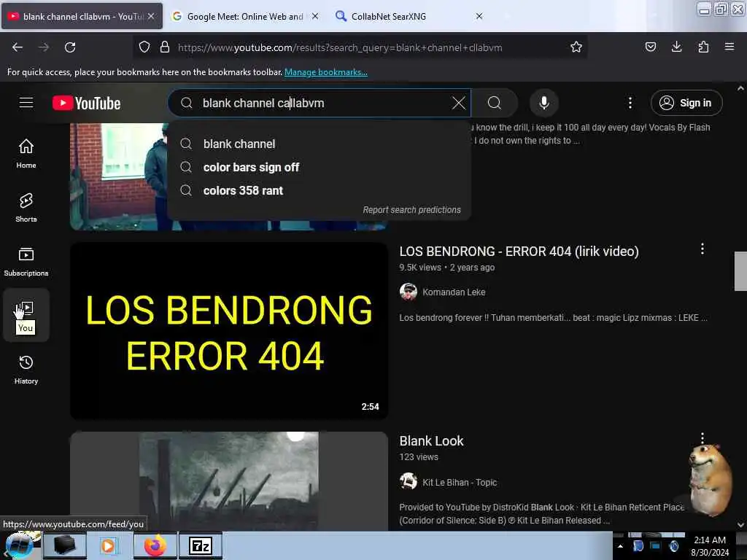747x560 pixels.
Task: Open History in the sidebar
Action: (26, 370)
